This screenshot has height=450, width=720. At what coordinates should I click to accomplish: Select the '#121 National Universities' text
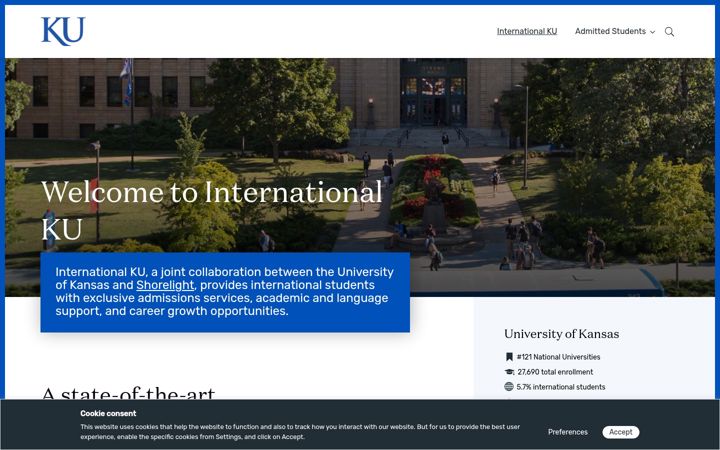558,357
